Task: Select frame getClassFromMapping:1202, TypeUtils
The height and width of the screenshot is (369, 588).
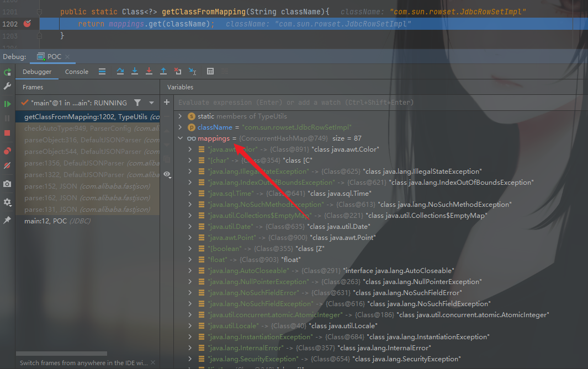Action: 88,117
